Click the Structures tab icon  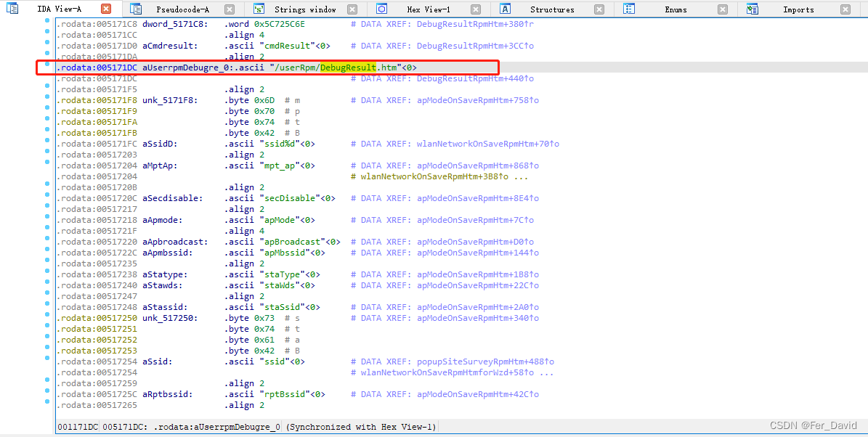505,9
